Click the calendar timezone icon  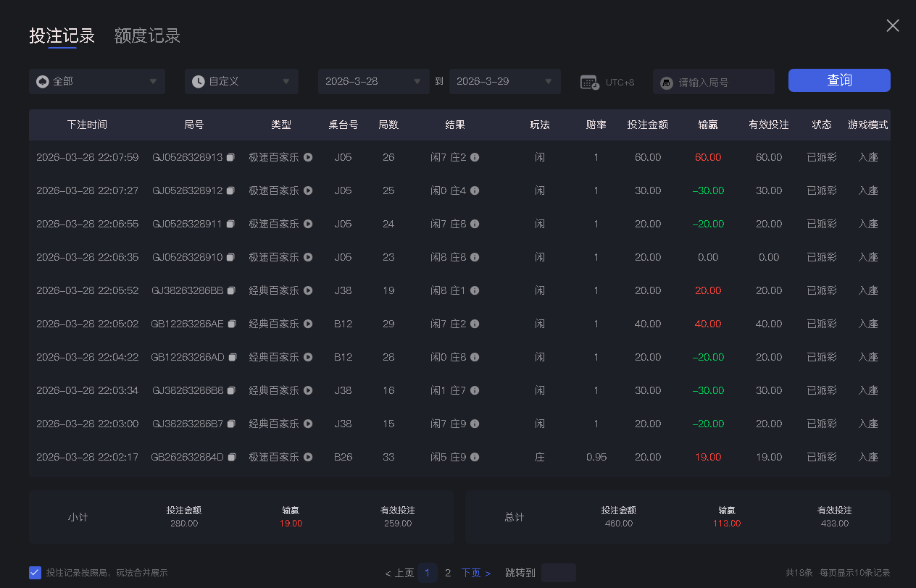(x=589, y=82)
